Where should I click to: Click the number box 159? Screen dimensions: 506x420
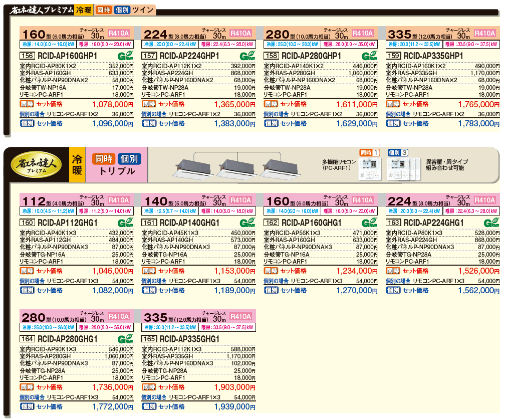click(x=393, y=56)
